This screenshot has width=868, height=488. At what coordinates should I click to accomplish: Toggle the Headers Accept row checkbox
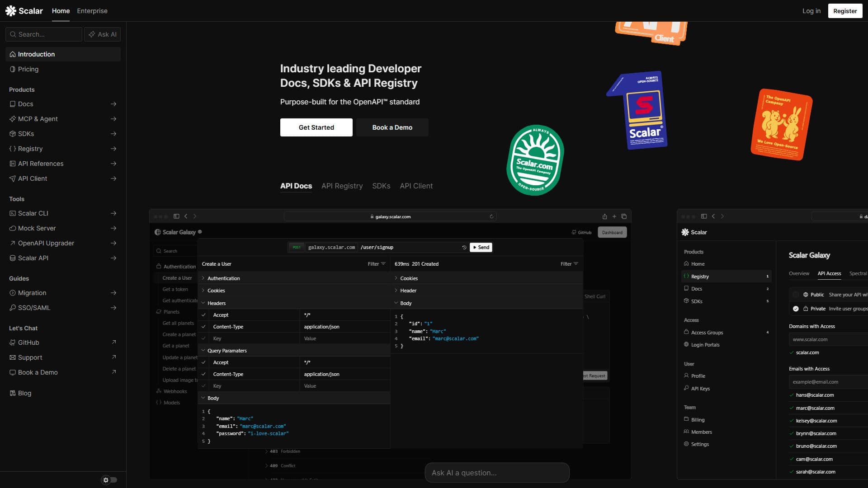pyautogui.click(x=203, y=315)
